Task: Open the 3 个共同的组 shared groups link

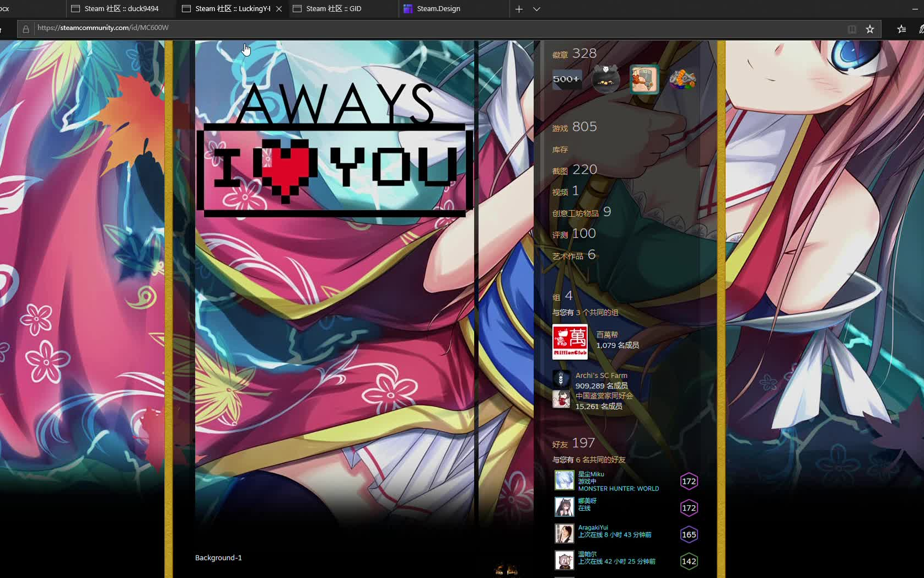Action: click(597, 312)
